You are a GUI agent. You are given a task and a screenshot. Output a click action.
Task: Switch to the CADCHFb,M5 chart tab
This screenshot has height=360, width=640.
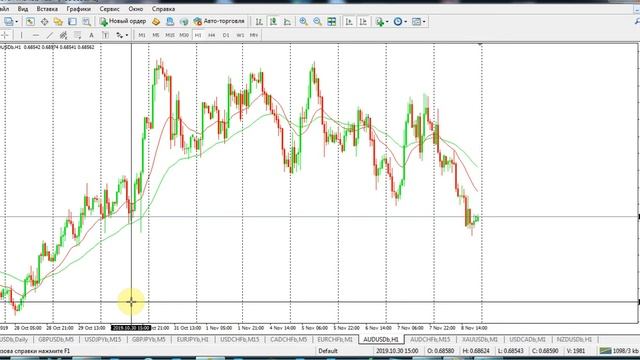click(x=288, y=339)
